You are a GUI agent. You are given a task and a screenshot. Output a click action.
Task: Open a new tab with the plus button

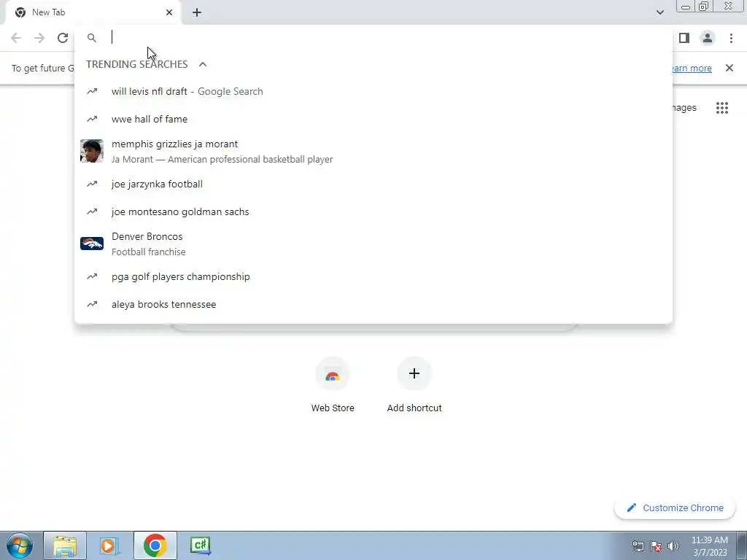pos(197,12)
